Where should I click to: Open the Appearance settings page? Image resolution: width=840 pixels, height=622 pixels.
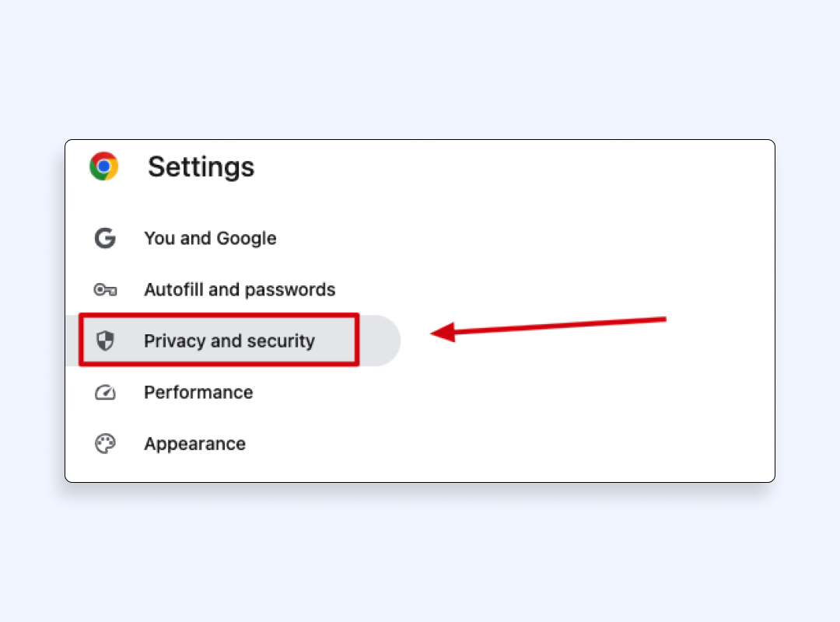194,444
